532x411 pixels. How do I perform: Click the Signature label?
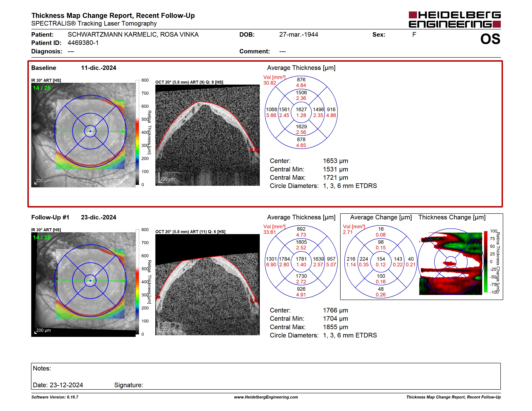pyautogui.click(x=129, y=385)
